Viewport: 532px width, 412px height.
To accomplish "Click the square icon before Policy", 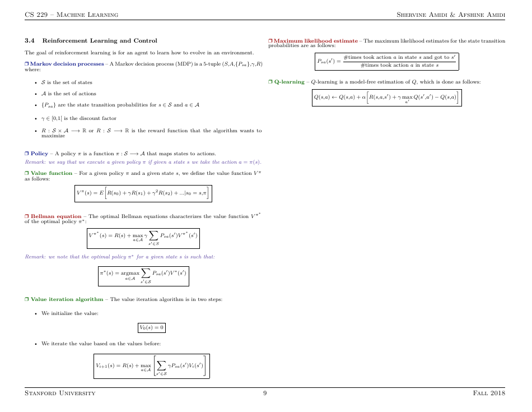I will tap(27, 154).
